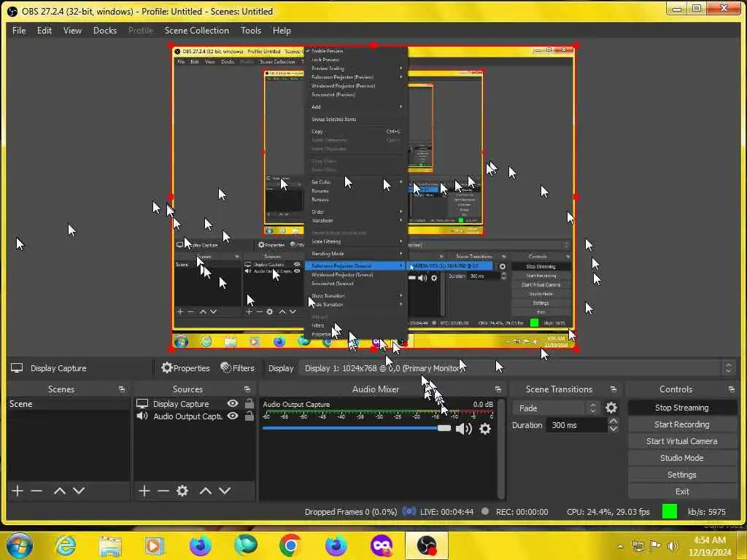Click the Duration 300 ms field

tap(576, 425)
